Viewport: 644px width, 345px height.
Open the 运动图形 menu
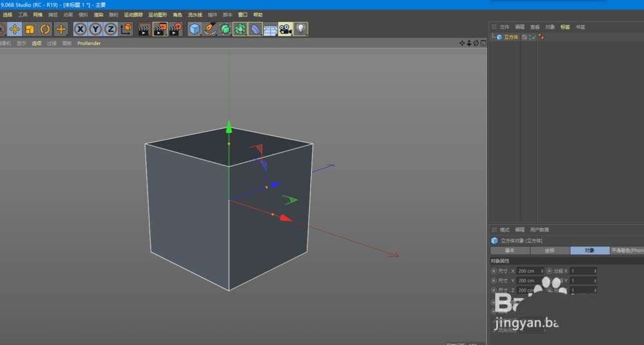click(x=156, y=14)
